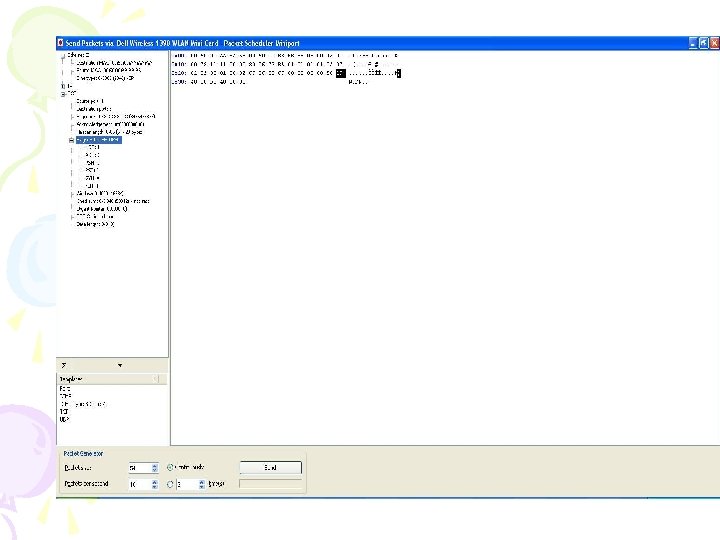Select the highlighted Flags row
The height and width of the screenshot is (540, 720).
point(99,140)
